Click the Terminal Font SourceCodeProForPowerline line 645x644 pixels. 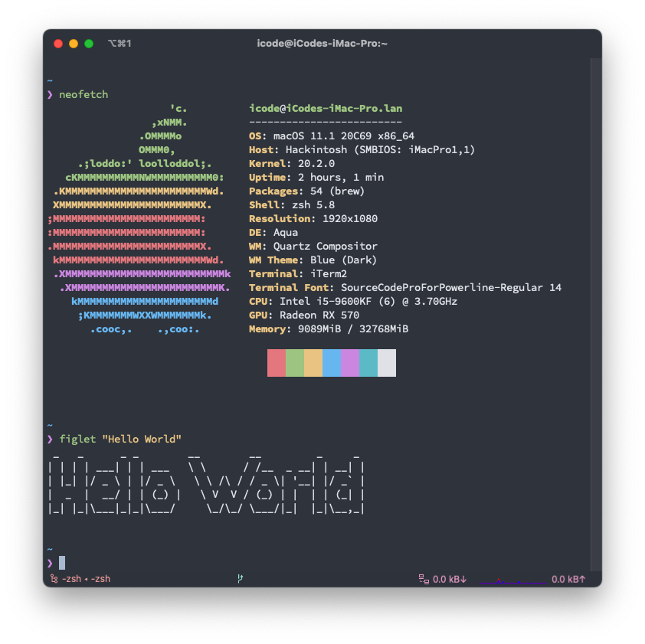point(405,287)
